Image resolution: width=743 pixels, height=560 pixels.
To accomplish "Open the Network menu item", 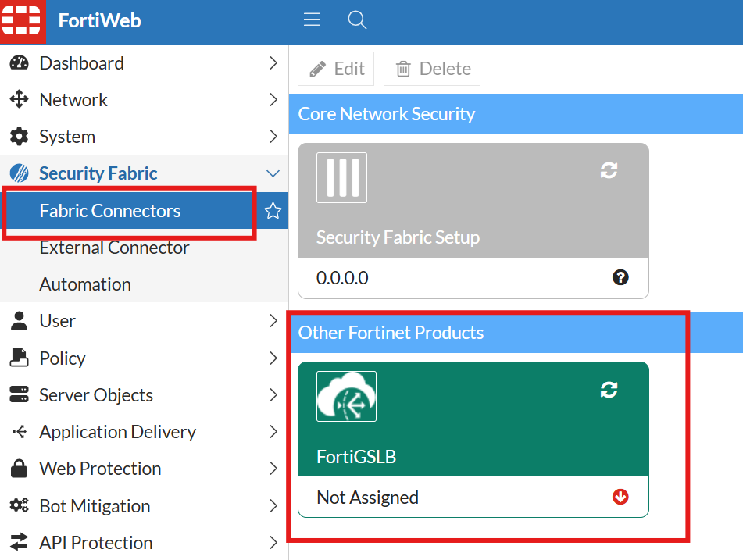I will [x=144, y=99].
